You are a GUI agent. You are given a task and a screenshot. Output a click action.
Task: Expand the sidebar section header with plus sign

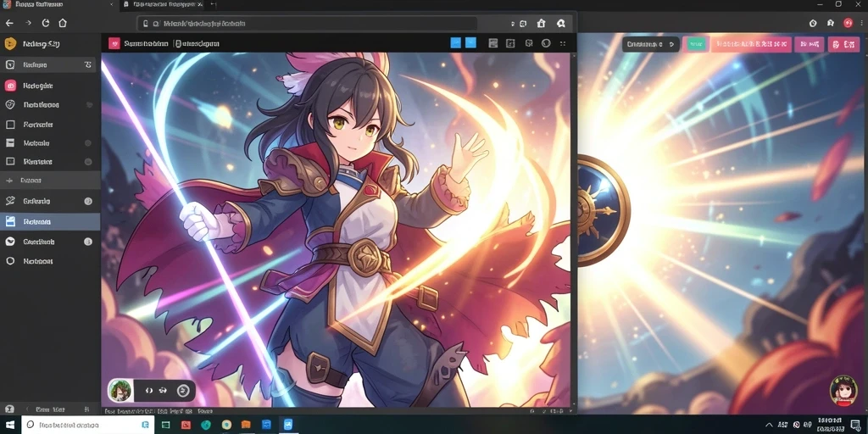click(x=50, y=181)
